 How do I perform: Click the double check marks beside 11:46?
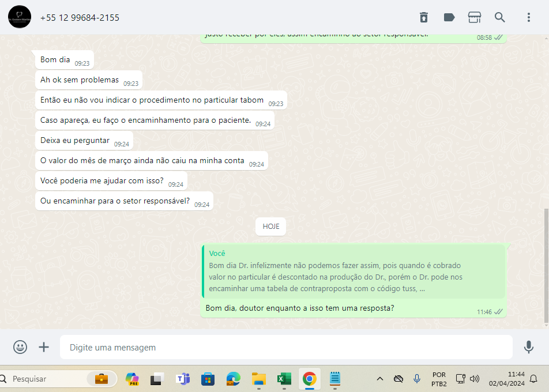pyautogui.click(x=498, y=311)
